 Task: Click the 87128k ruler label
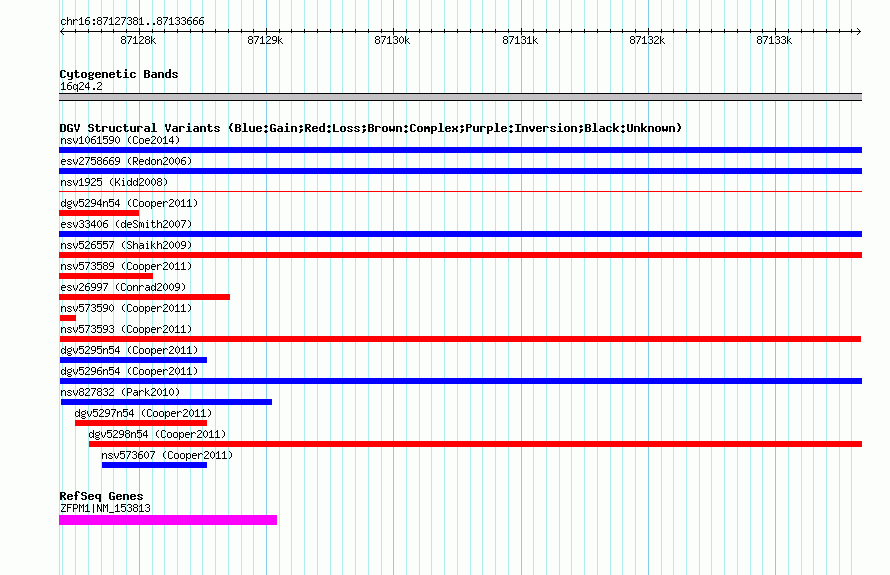click(138, 40)
